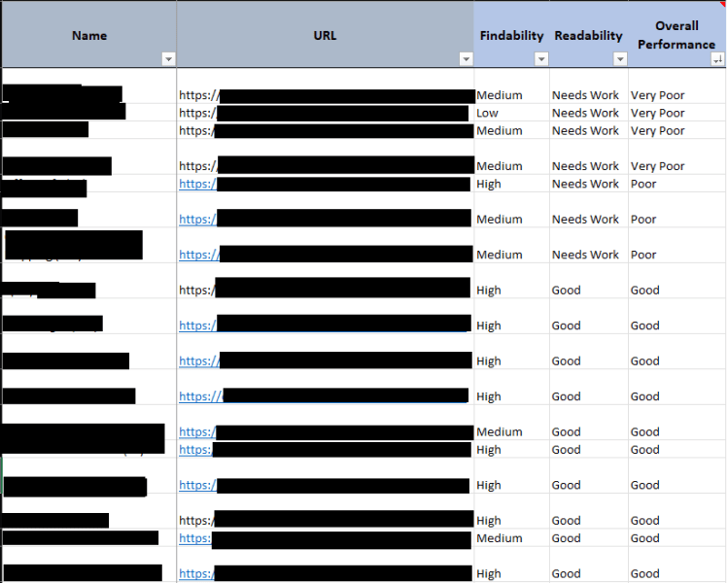Select the Readability column header text
This screenshot has height=583, width=728.
point(588,35)
